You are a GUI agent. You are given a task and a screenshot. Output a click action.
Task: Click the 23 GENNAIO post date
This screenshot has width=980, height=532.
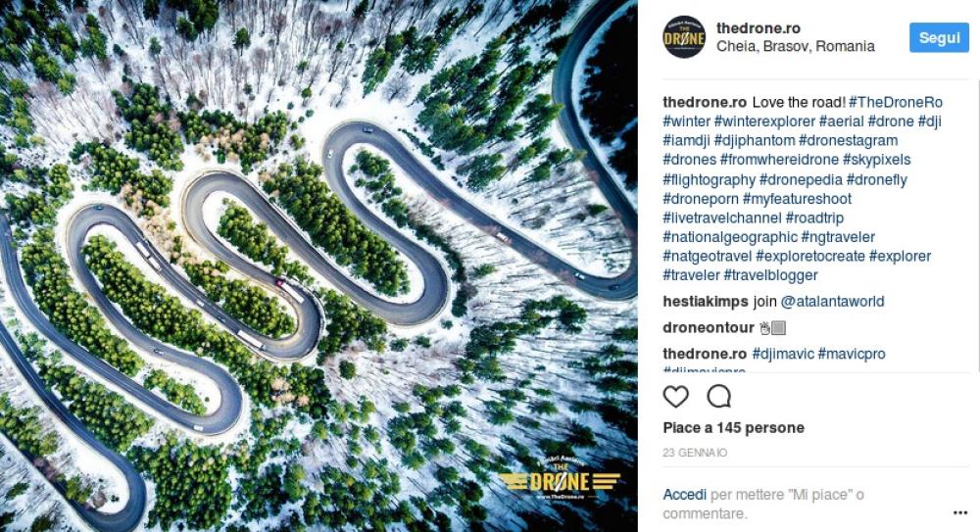695,453
